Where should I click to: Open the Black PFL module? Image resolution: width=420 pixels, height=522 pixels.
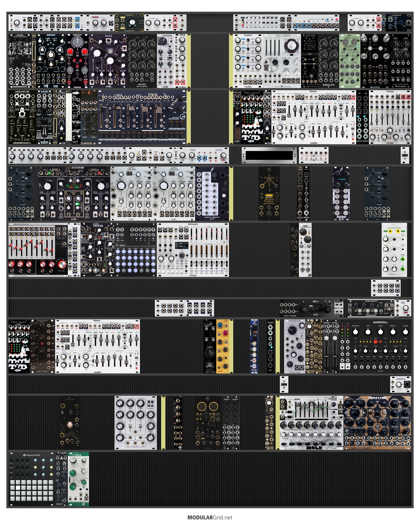tap(210, 346)
